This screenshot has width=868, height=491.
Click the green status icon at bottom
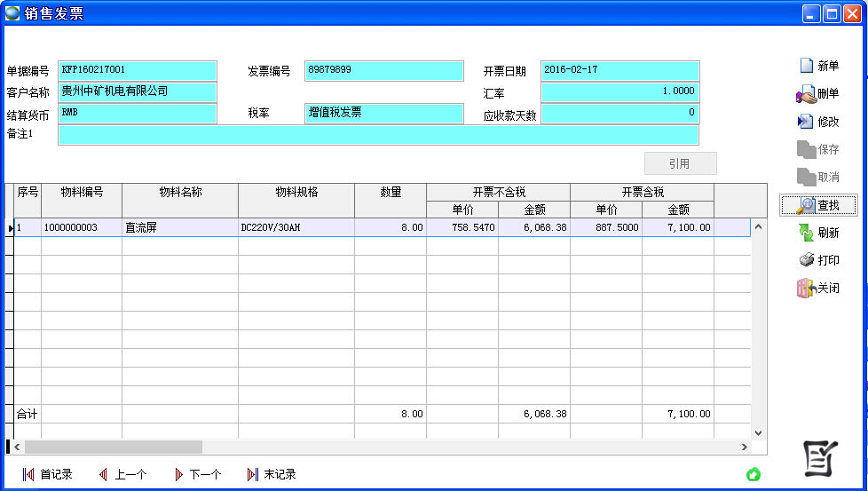[754, 474]
